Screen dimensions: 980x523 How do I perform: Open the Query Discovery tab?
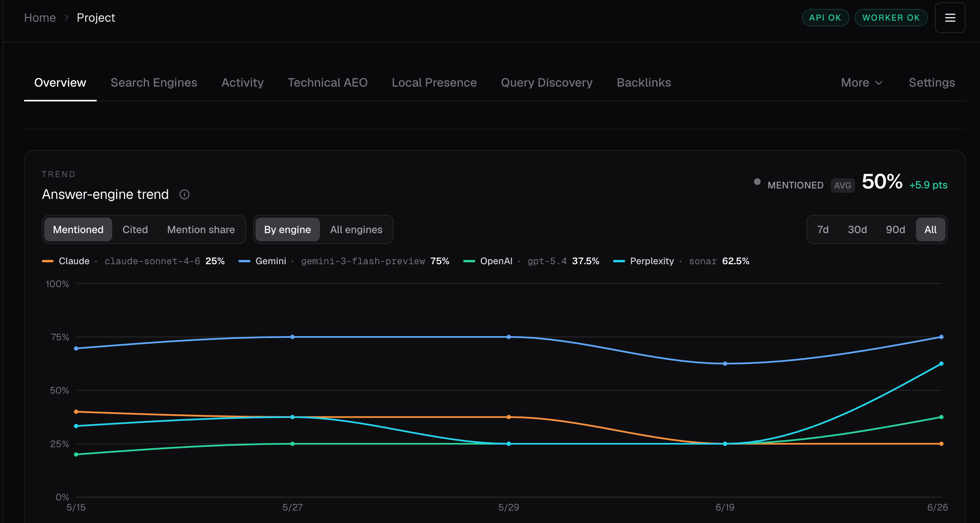(x=547, y=83)
